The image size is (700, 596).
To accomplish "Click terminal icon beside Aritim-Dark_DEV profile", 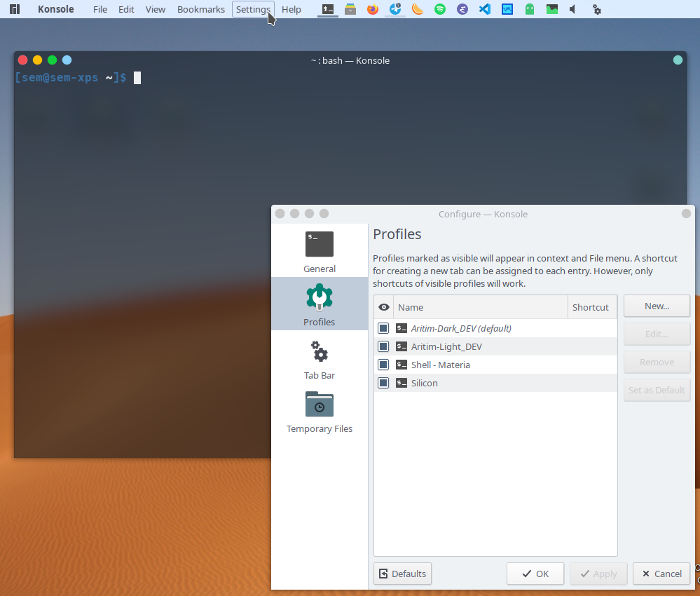I will (402, 328).
